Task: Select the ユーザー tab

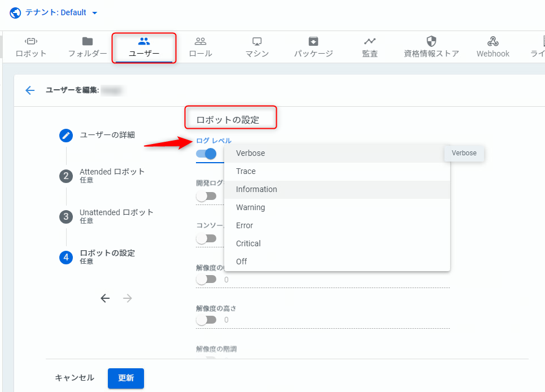Action: 144,47
